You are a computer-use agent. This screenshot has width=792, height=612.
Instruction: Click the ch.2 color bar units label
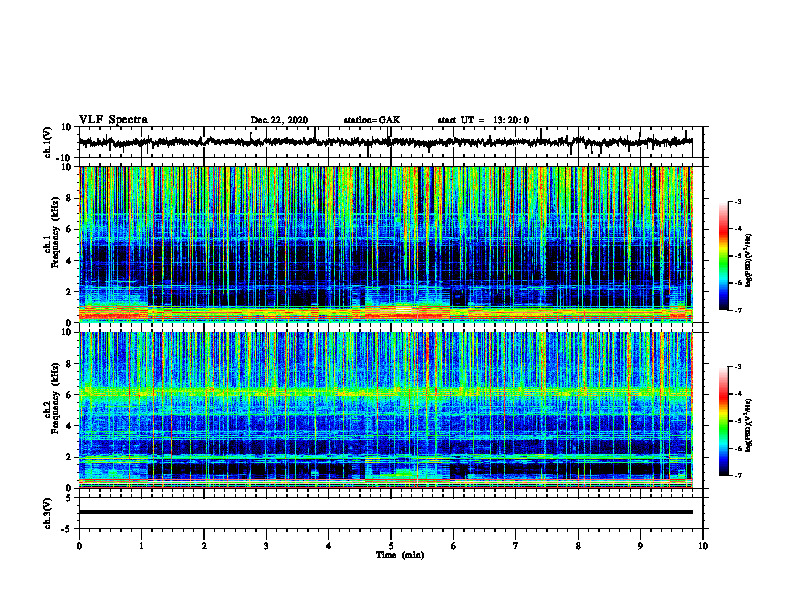749,425
